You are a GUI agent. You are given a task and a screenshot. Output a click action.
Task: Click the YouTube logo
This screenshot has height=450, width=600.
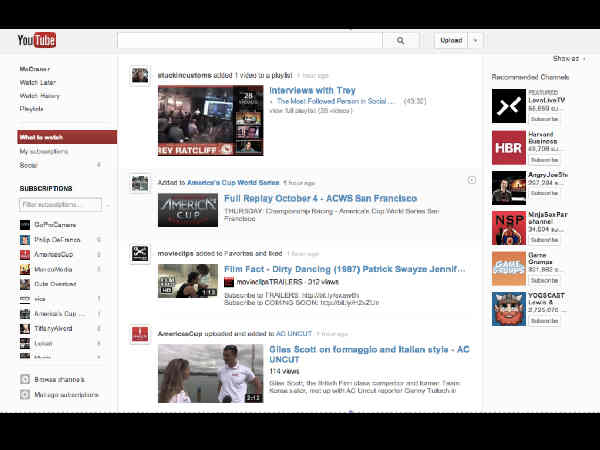tap(37, 40)
